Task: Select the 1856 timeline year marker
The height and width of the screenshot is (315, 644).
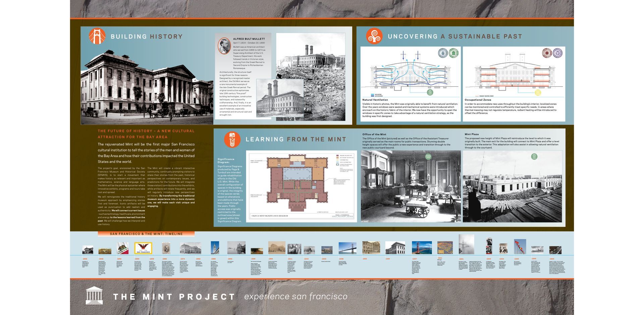Action: tap(137, 259)
